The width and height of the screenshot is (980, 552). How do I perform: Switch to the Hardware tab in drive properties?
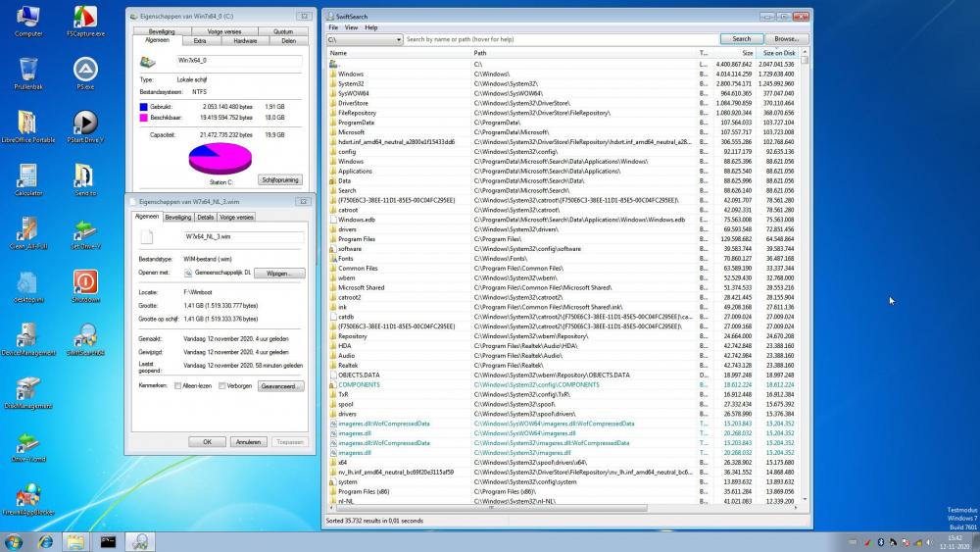244,41
